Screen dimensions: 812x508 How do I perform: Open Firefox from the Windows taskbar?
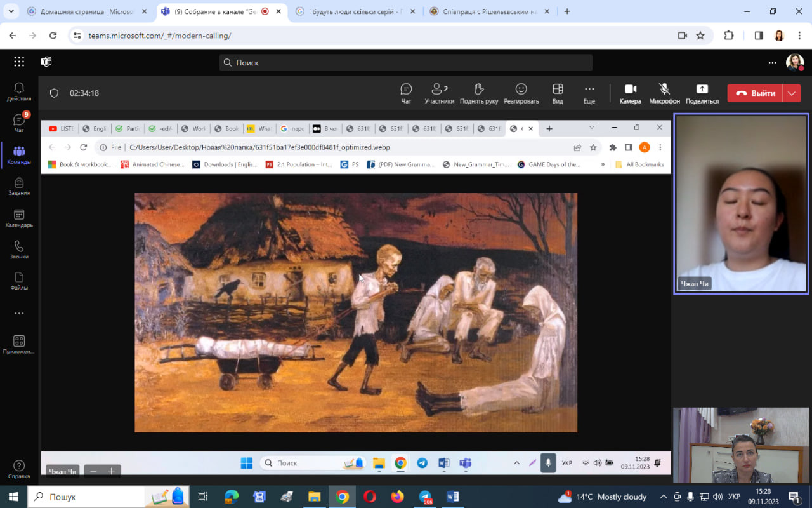tap(397, 497)
